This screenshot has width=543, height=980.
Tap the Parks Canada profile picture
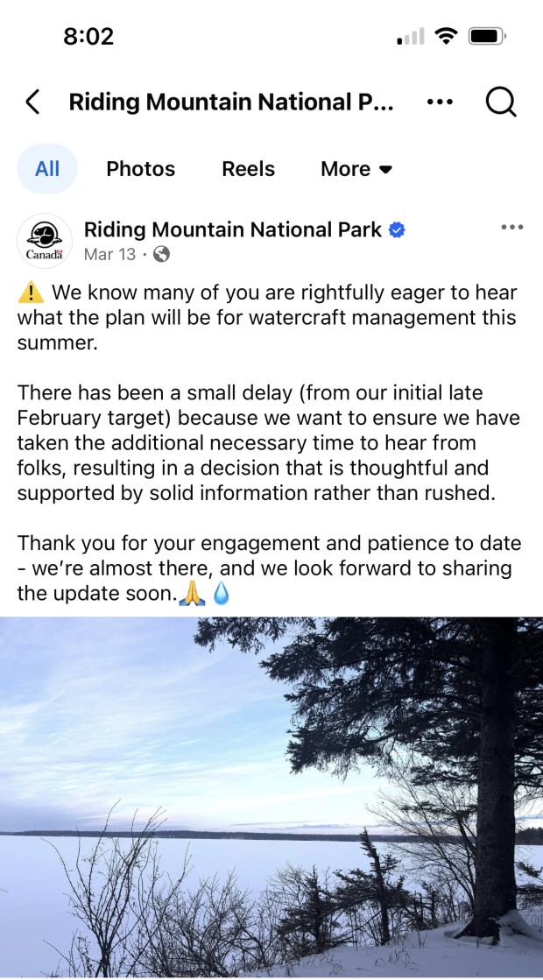pyautogui.click(x=45, y=241)
